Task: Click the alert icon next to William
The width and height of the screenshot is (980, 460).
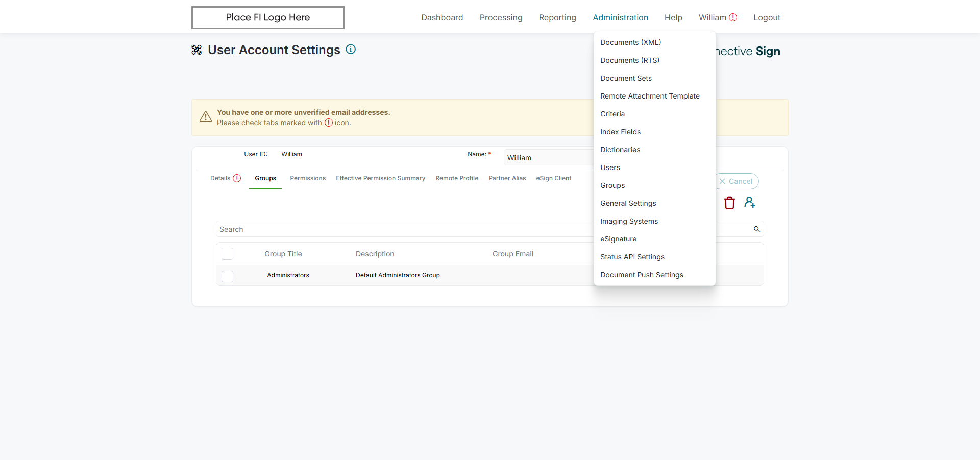Action: [x=733, y=17]
